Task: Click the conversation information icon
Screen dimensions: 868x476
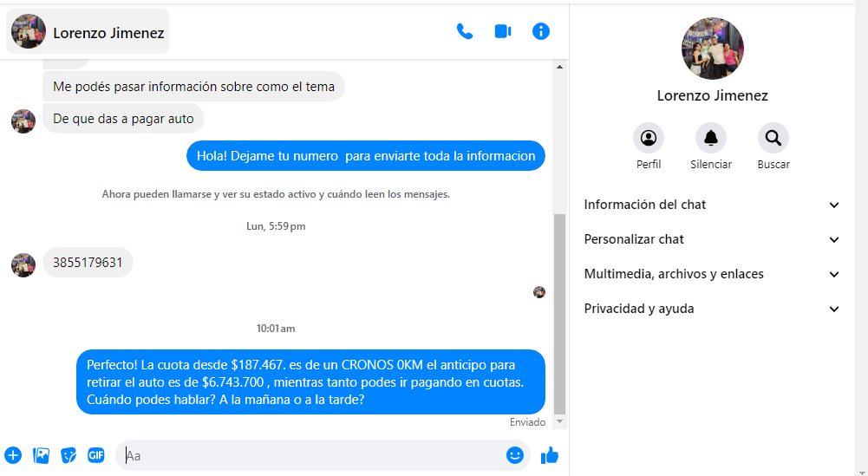Action: [x=541, y=32]
